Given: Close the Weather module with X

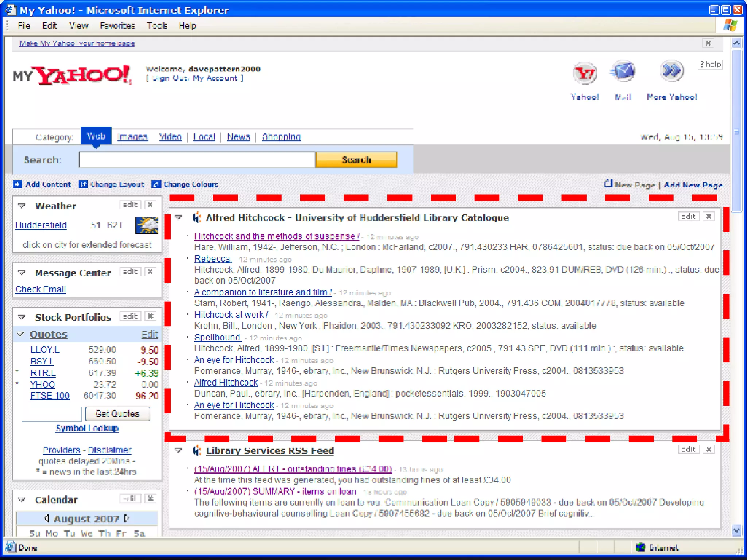Looking at the screenshot, I should 150,205.
